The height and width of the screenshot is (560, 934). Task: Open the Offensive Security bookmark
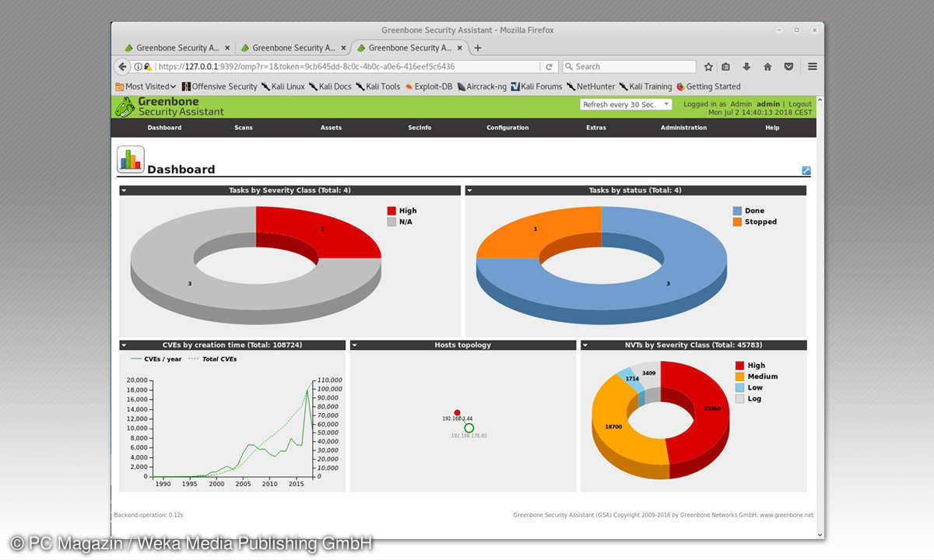(219, 86)
